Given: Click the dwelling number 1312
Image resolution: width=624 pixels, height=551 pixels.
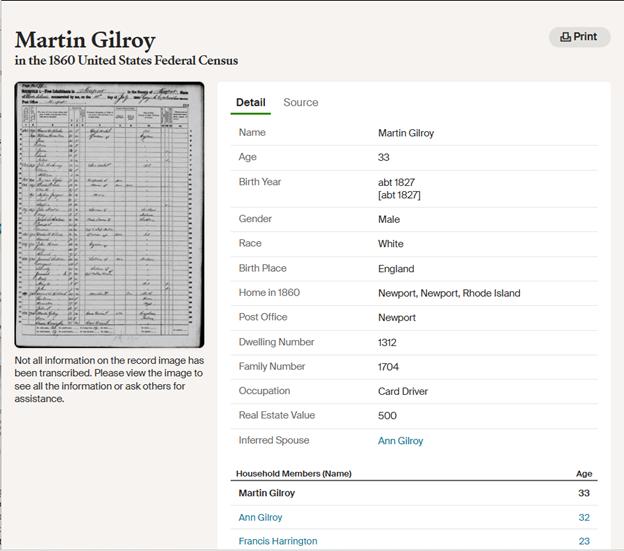Looking at the screenshot, I should coord(389,342).
